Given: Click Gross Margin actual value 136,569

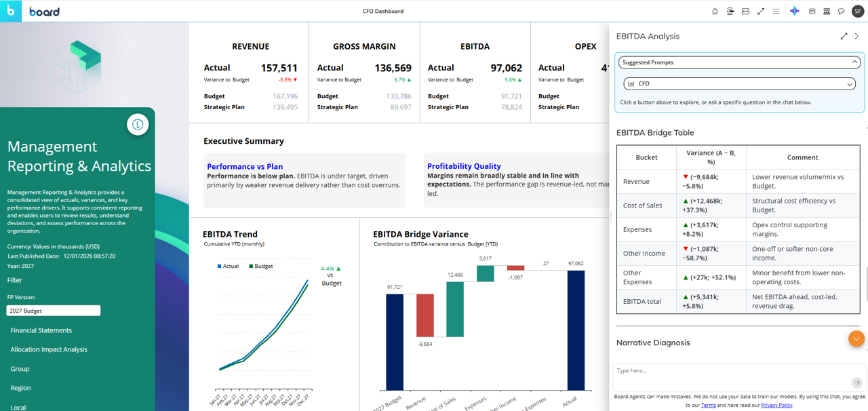Looking at the screenshot, I should (x=393, y=68).
